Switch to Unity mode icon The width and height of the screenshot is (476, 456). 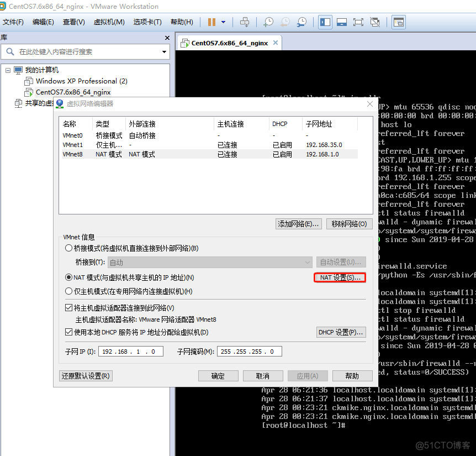(375, 22)
